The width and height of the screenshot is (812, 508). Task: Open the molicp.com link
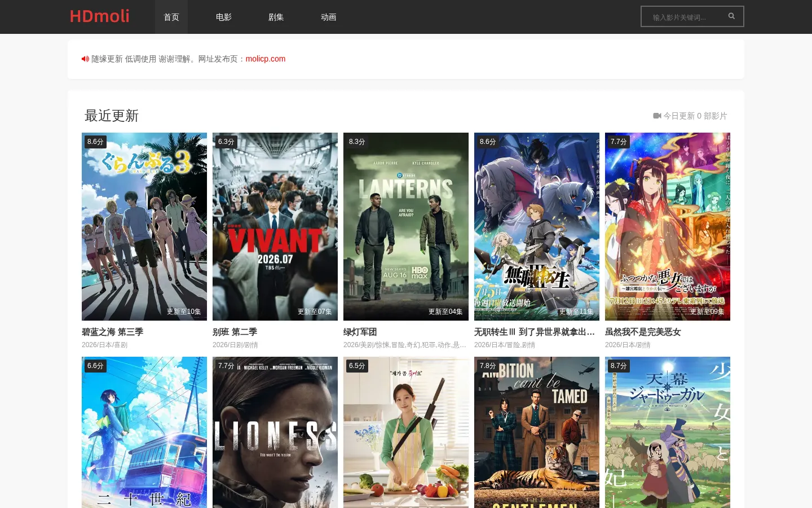(x=266, y=59)
